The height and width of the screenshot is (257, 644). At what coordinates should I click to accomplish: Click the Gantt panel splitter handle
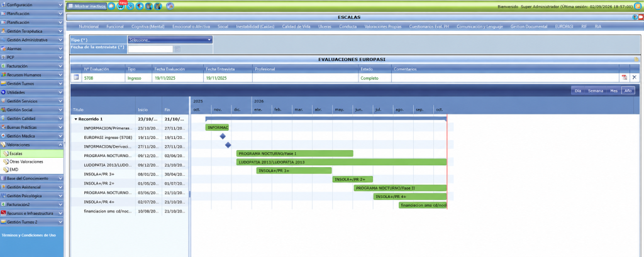click(x=190, y=195)
